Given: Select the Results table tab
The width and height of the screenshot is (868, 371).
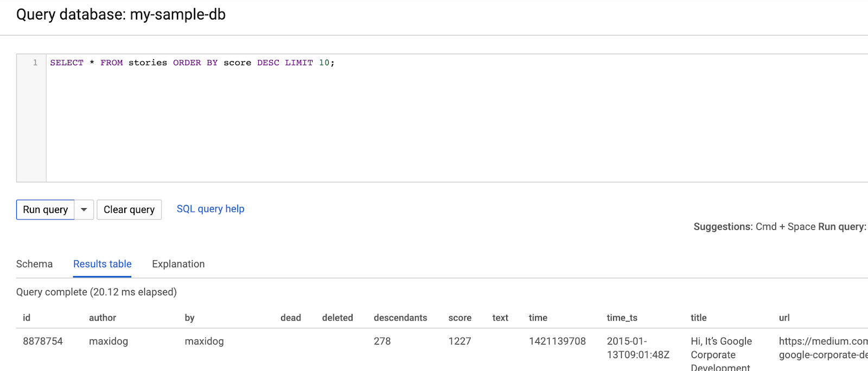Looking at the screenshot, I should (x=103, y=264).
